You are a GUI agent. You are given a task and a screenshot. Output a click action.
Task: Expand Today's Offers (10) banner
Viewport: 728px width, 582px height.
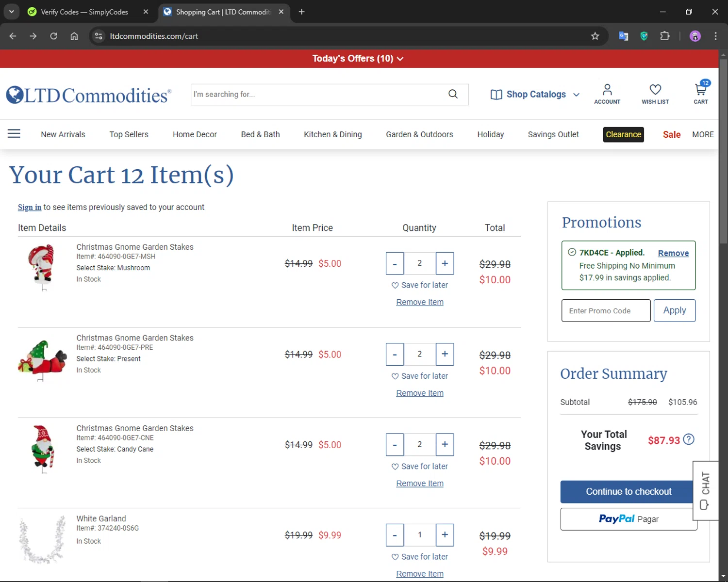pyautogui.click(x=358, y=58)
